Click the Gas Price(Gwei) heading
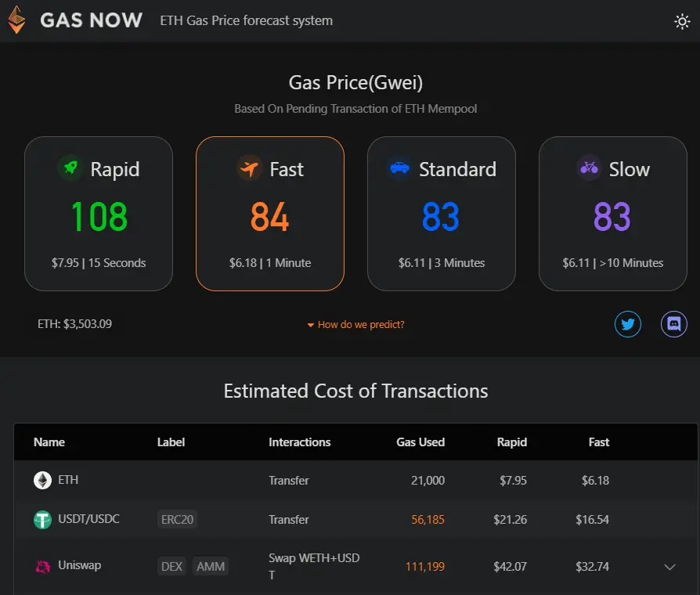 coord(355,83)
